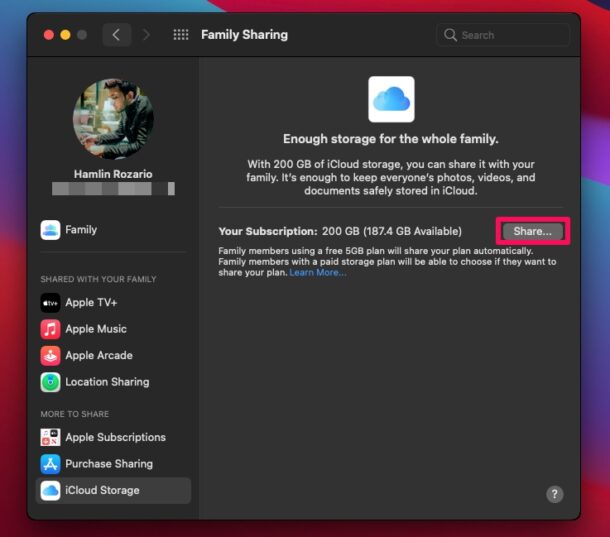Click the Apple Music icon
610x537 pixels.
(50, 329)
